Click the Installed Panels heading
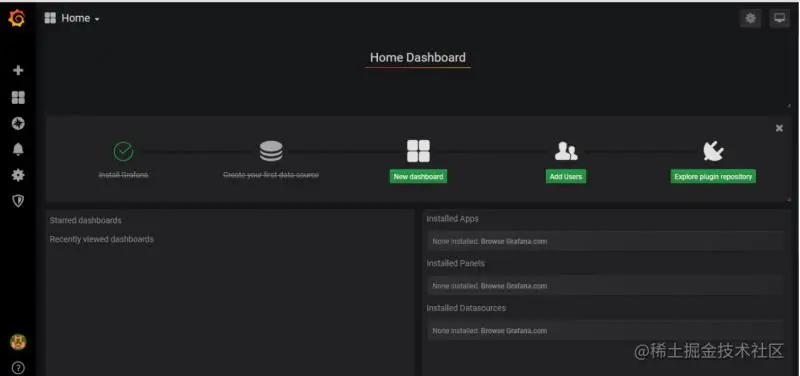The height and width of the screenshot is (376, 800). pos(456,263)
